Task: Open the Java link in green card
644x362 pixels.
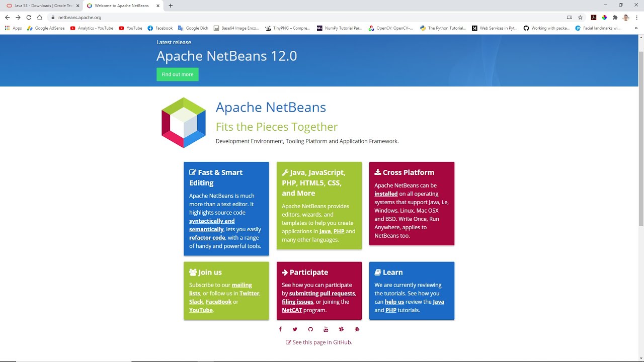Action: (x=325, y=231)
